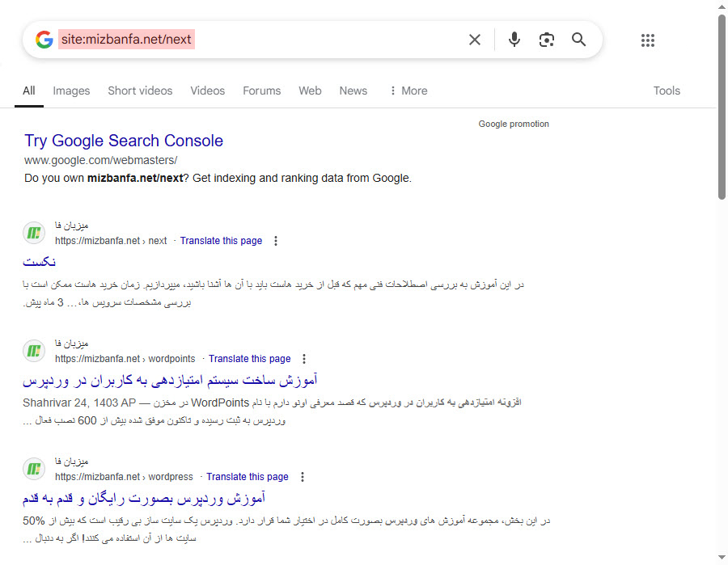Open the Google apps grid icon
This screenshot has width=728, height=565.
tap(648, 40)
